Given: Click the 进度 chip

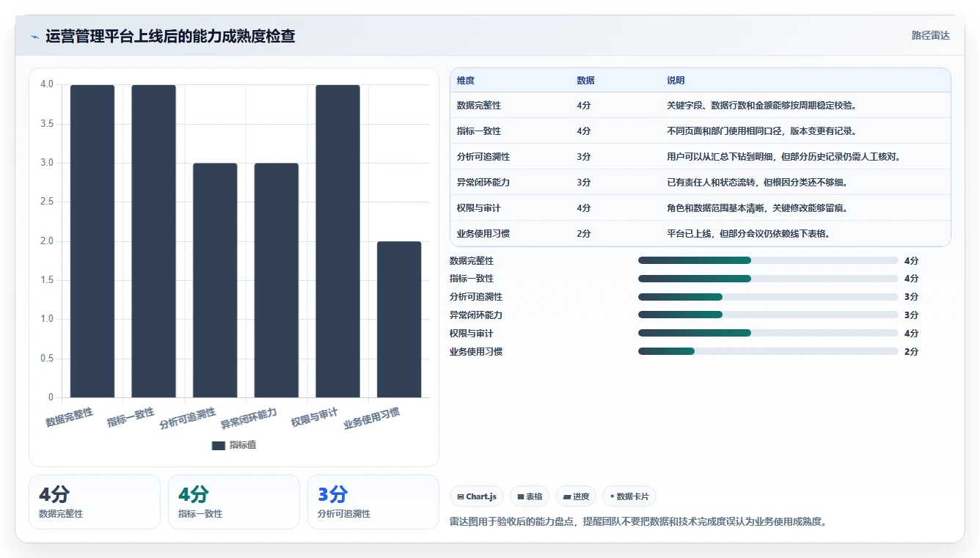Looking at the screenshot, I should pos(576,496).
